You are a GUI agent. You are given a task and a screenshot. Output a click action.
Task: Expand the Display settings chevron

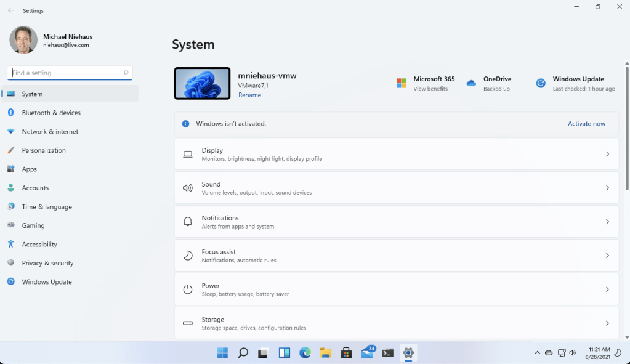[607, 154]
